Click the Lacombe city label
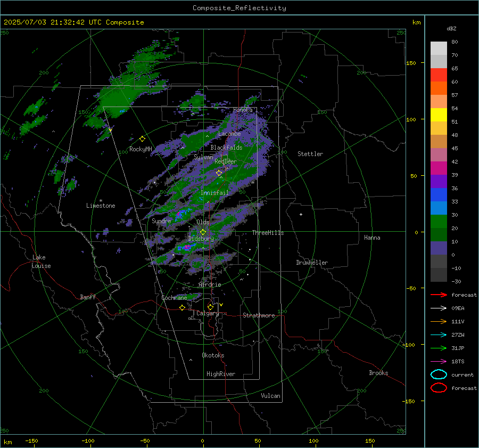This screenshot has height=448, width=479. point(229,134)
